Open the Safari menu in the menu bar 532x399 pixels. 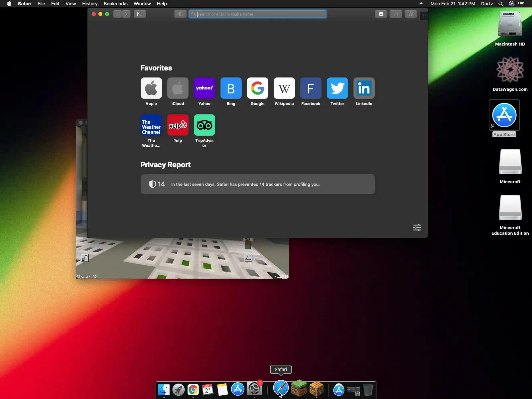25,4
